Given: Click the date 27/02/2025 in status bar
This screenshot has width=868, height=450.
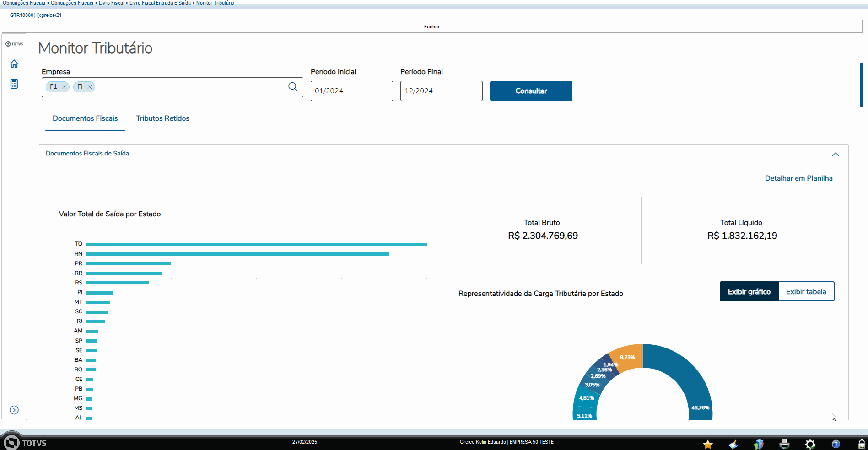Looking at the screenshot, I should (x=304, y=442).
